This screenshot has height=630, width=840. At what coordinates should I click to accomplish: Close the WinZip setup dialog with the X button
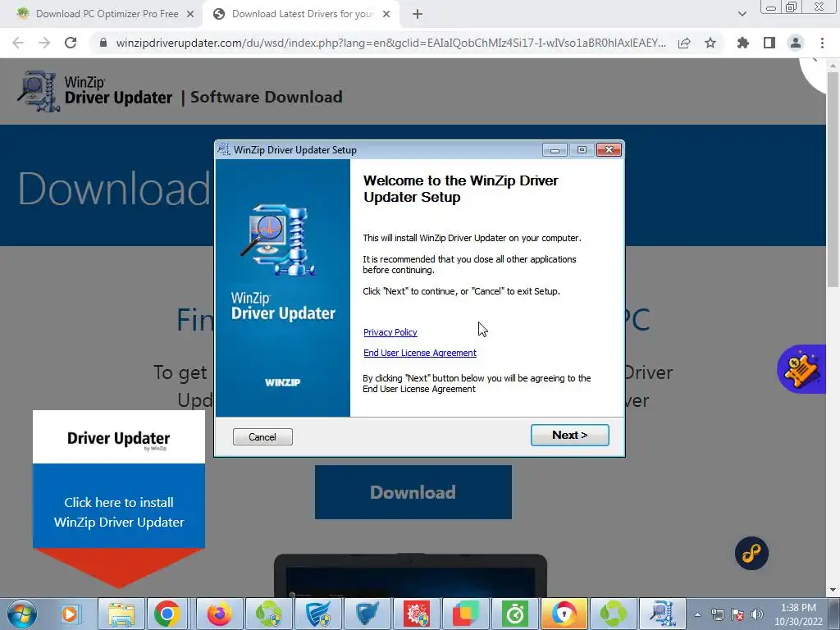[x=609, y=150]
